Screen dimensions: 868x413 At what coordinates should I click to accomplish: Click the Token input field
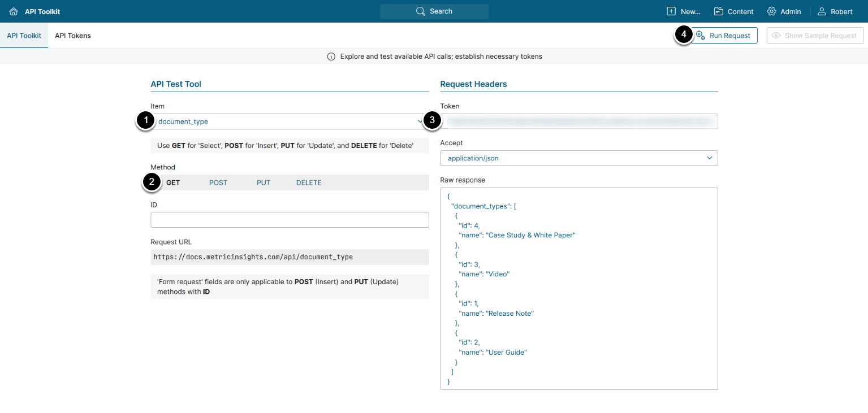tap(579, 121)
